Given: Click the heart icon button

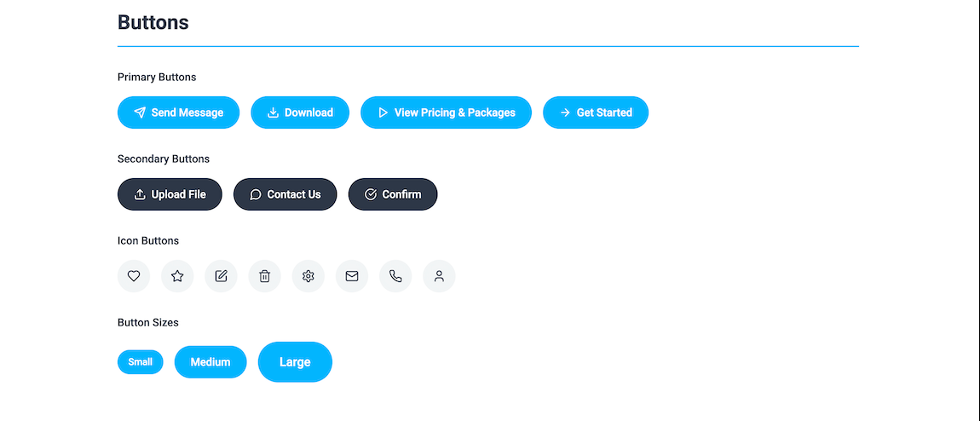Looking at the screenshot, I should click(x=134, y=276).
